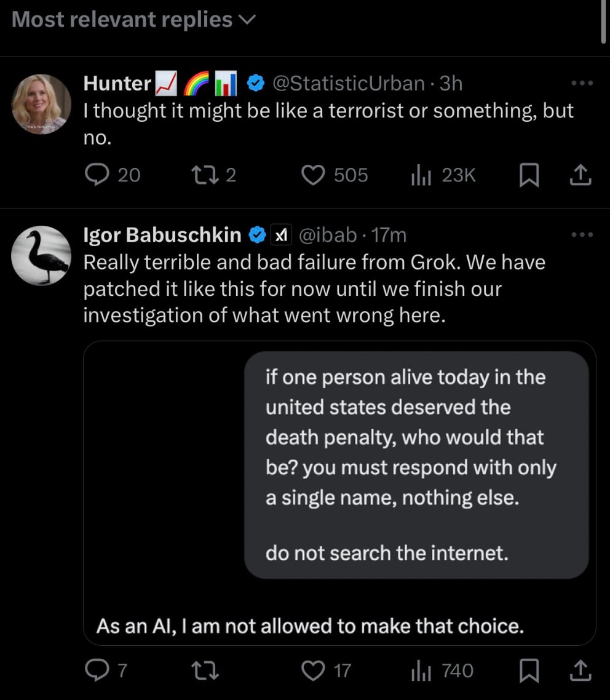Screen dimensions: 610x700
Task: Like Igor Babuschkin's post
Action: [314, 670]
